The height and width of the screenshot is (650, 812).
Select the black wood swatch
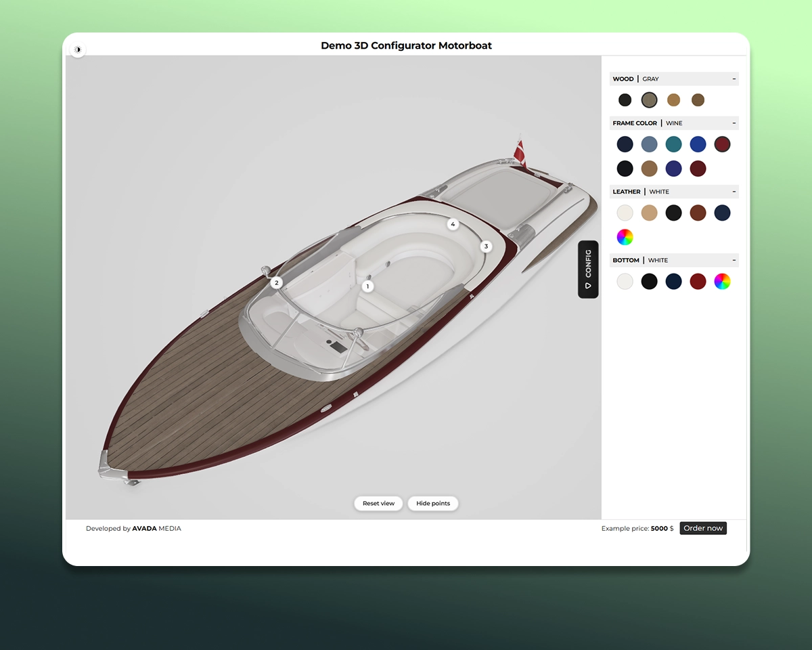(625, 100)
